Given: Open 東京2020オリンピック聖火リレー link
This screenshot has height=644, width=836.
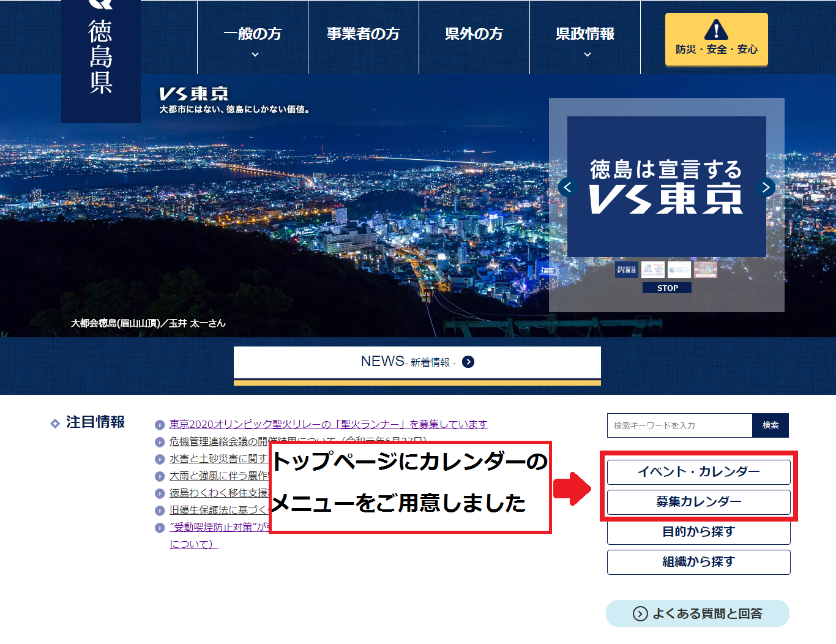Looking at the screenshot, I should 329,424.
